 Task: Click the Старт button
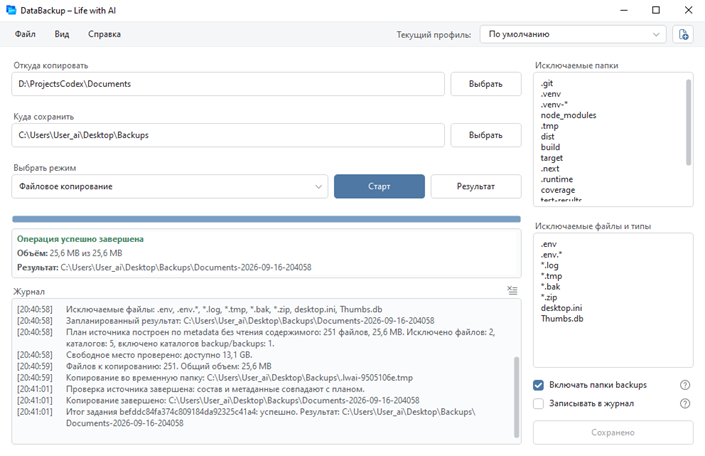379,186
